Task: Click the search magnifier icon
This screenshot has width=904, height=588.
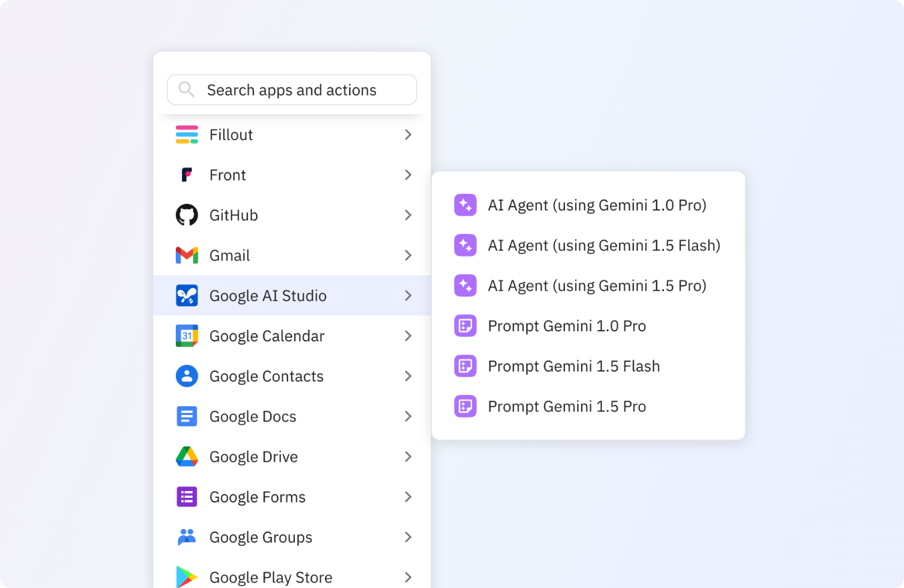Action: 187,90
